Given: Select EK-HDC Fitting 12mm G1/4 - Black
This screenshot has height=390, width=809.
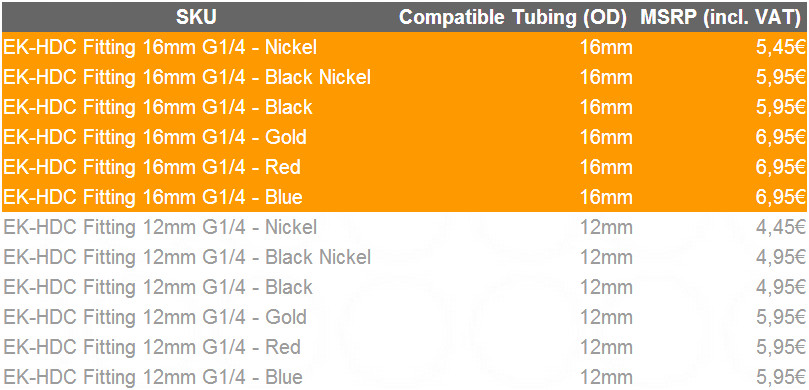Looking at the screenshot, I should pyautogui.click(x=404, y=287).
